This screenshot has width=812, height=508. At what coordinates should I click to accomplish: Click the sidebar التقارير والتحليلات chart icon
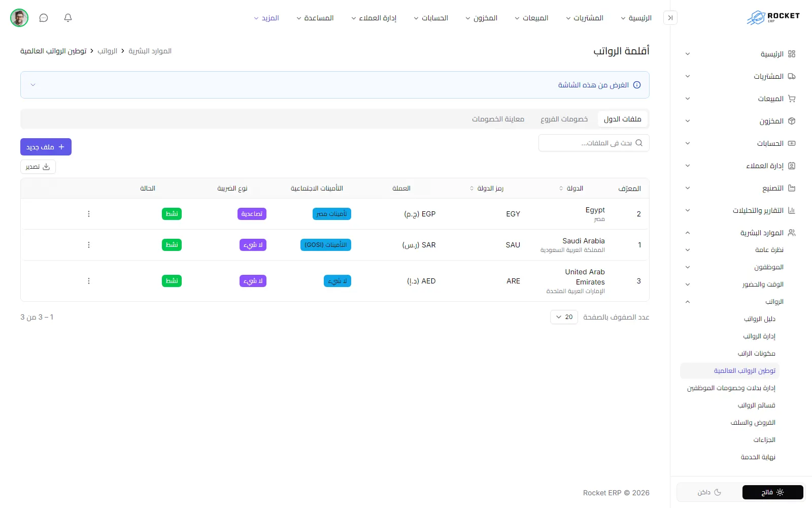792,210
